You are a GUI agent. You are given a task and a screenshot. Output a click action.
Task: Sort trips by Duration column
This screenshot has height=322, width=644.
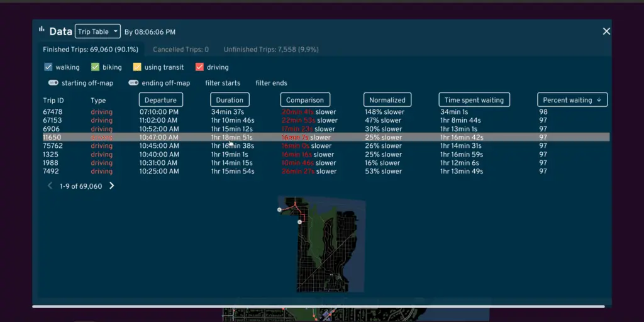[230, 100]
